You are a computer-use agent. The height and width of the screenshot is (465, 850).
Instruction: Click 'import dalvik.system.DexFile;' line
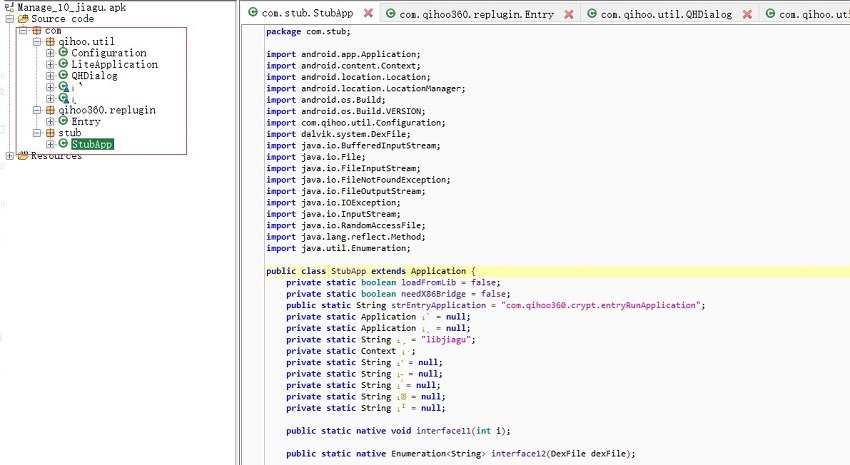338,134
